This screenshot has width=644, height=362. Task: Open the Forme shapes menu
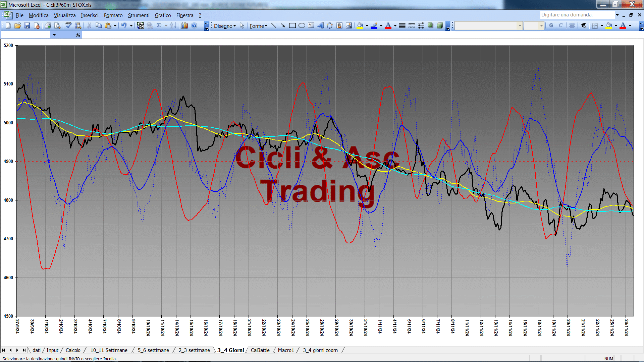[259, 26]
